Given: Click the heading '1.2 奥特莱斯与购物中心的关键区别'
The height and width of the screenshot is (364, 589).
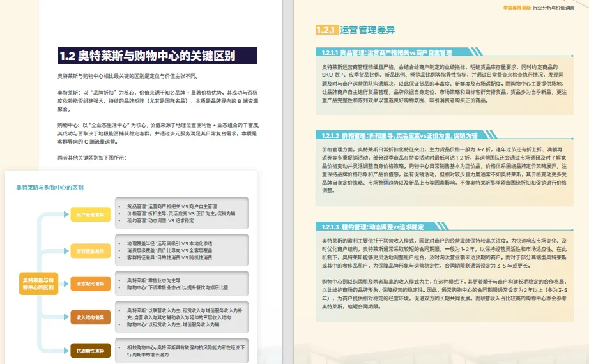Looking at the screenshot, I should tap(157, 56).
